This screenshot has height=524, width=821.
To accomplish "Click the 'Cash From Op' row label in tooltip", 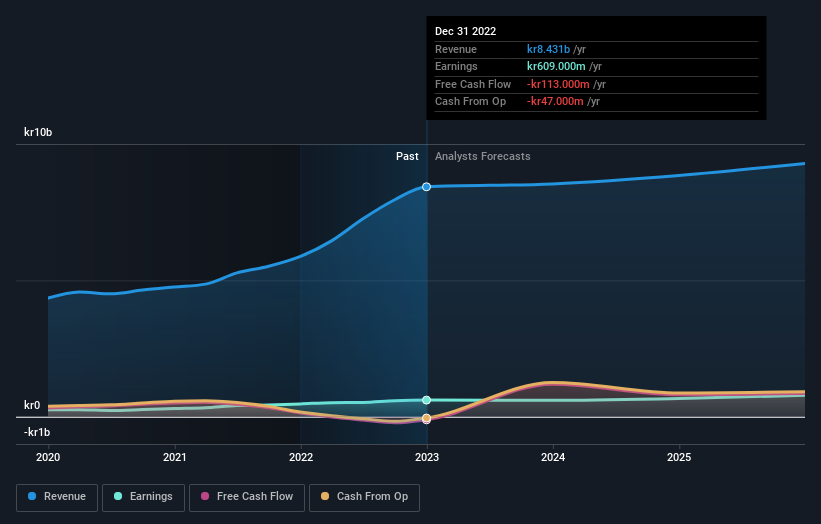I will pos(470,102).
